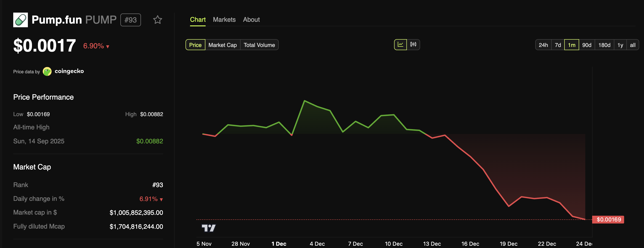The width and height of the screenshot is (644, 248).
Task: Click the red triangle beside 6.90%
Action: coord(108,46)
